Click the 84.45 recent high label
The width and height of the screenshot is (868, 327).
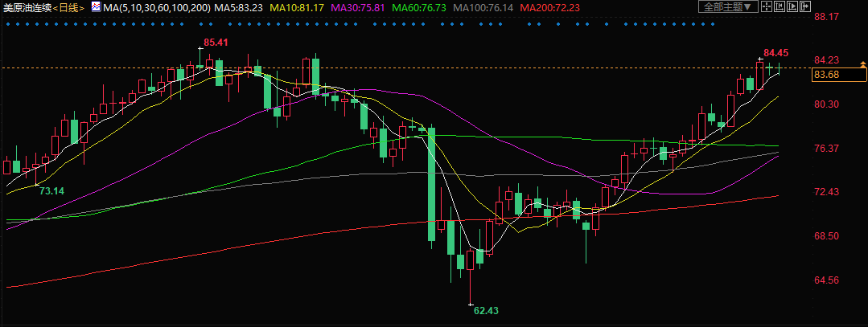(775, 53)
